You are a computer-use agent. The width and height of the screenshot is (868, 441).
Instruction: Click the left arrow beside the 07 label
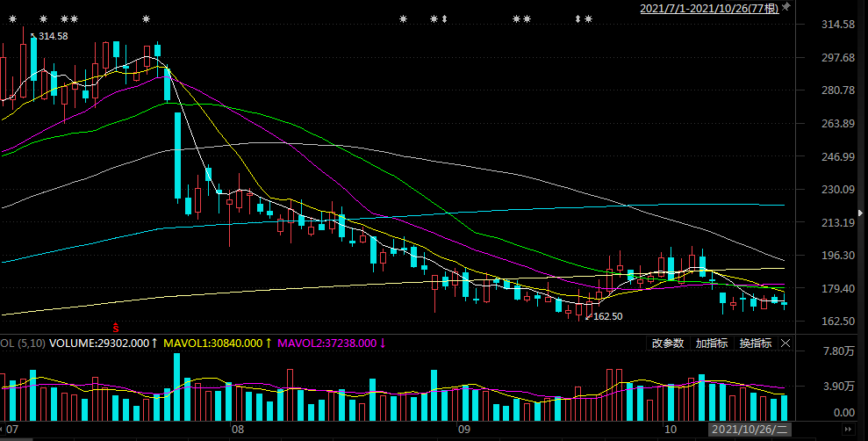click(2, 429)
